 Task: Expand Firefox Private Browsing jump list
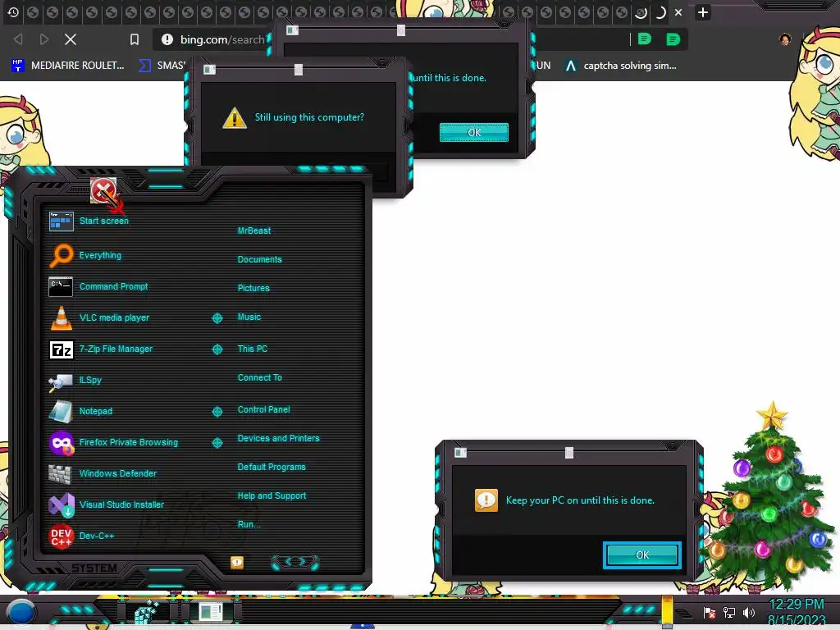click(x=217, y=443)
